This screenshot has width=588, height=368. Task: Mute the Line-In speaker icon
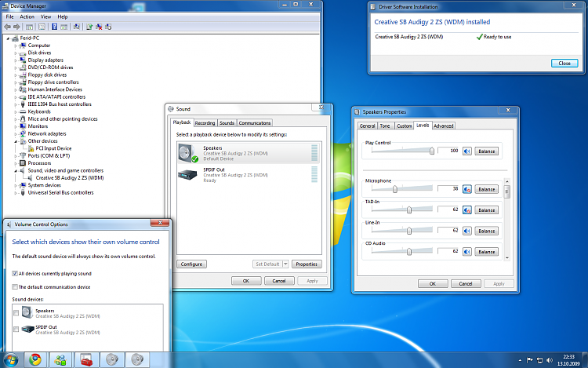tap(467, 231)
